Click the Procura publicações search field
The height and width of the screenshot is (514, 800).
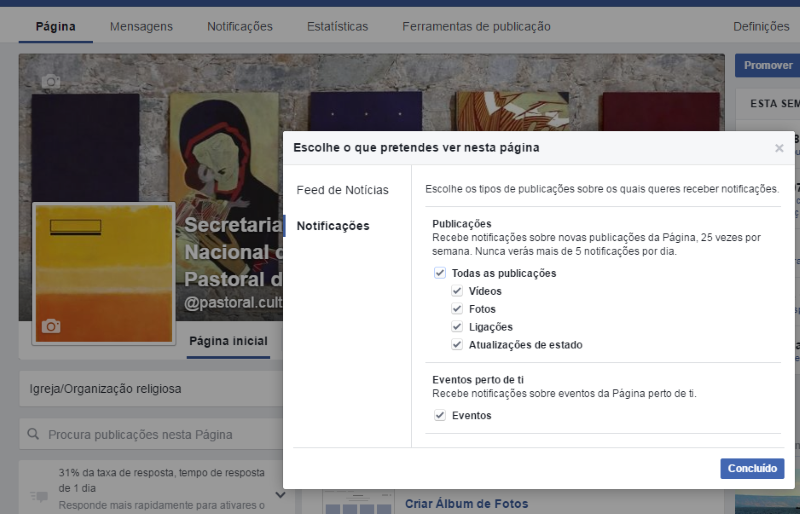[x=152, y=434]
